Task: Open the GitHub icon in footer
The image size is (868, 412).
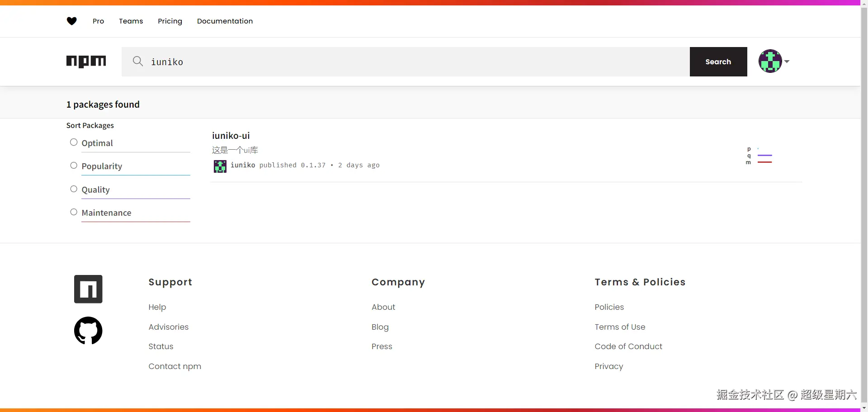Action: coord(88,330)
